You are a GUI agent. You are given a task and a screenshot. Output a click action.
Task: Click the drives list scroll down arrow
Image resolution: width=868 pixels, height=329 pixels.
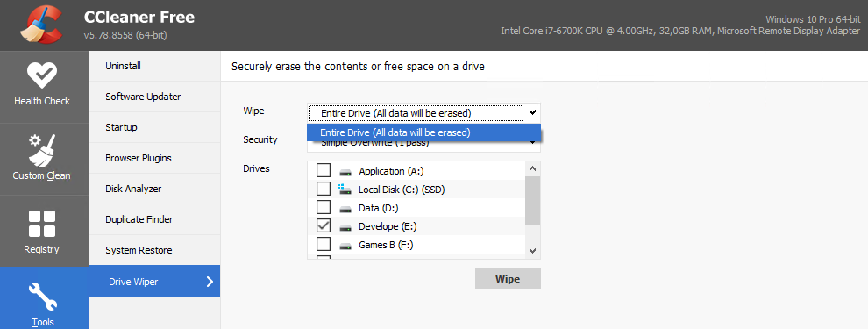(532, 251)
